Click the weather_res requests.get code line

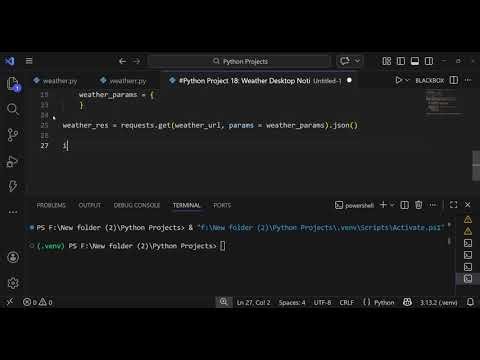pos(210,125)
